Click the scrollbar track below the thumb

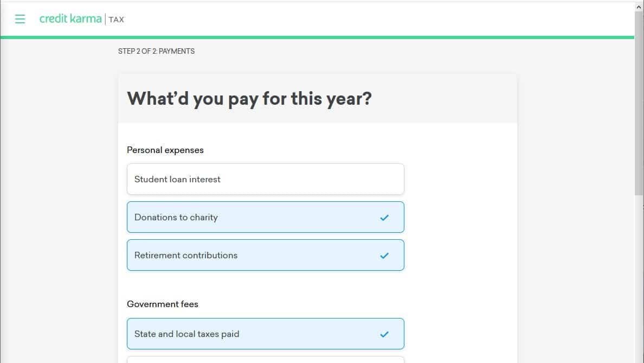coord(639,282)
